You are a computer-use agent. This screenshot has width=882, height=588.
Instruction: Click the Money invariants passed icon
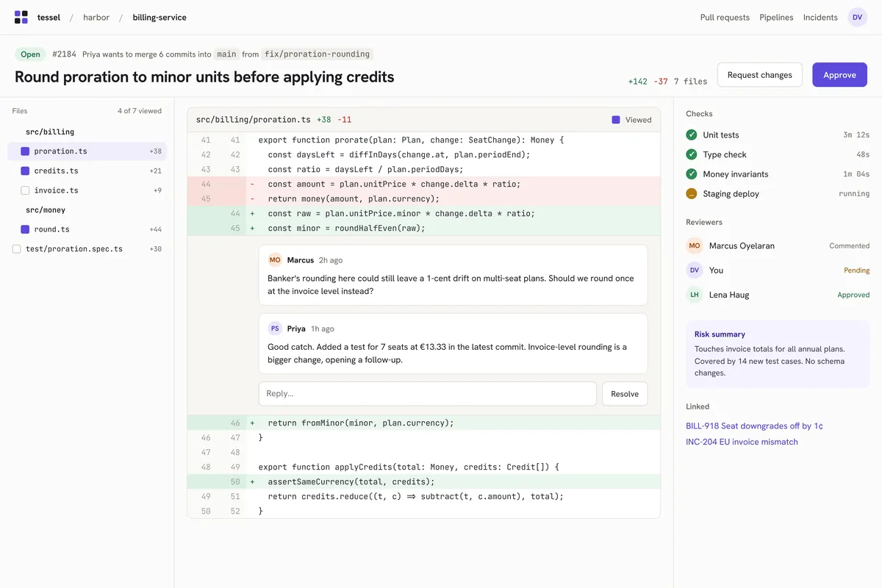point(692,174)
